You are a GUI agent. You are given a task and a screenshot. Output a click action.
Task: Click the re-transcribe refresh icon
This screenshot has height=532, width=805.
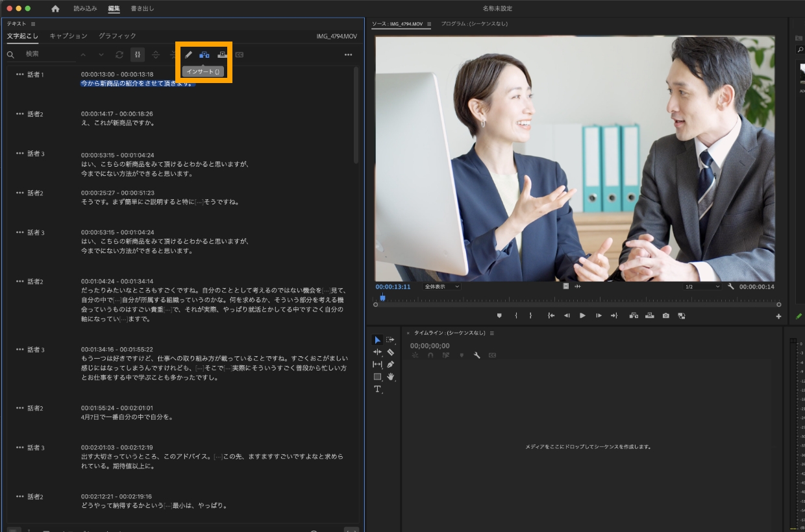pyautogui.click(x=119, y=55)
